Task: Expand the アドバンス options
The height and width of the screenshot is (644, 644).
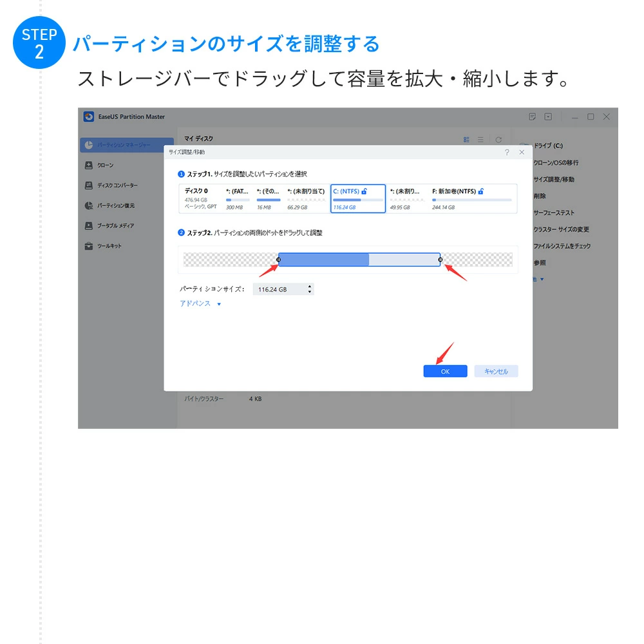Action: coord(200,304)
